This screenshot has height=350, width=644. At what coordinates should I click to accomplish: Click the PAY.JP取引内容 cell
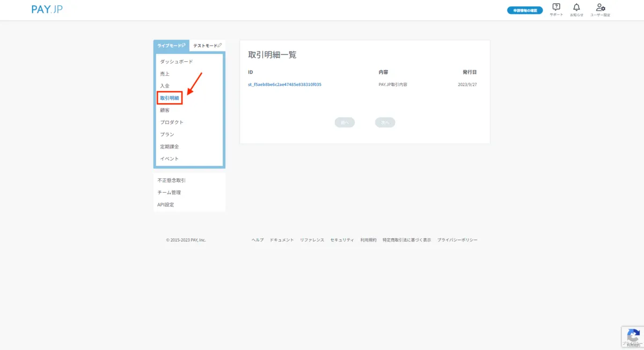point(392,85)
